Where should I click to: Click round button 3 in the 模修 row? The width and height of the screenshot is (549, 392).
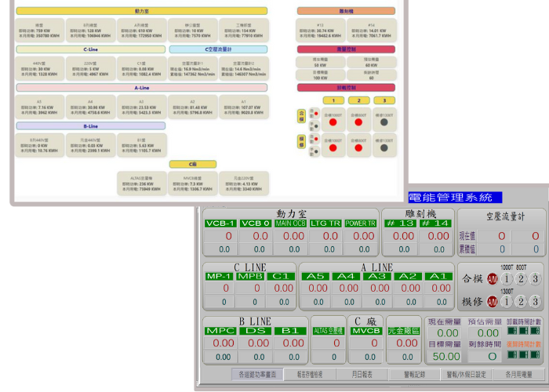(x=536, y=301)
